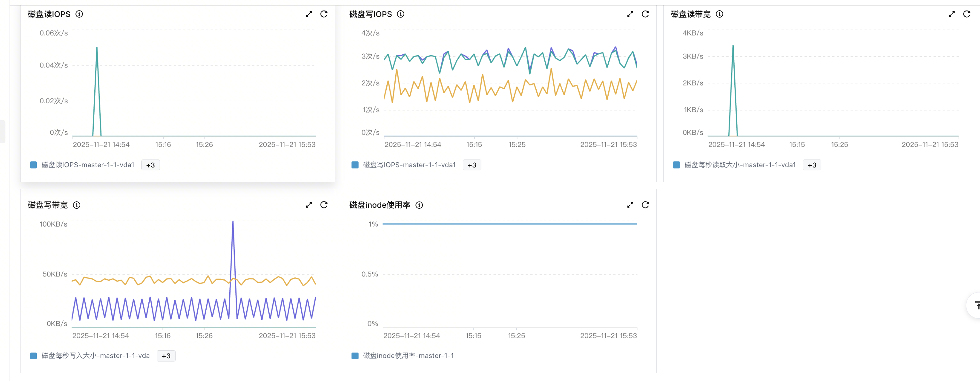Expand +3 more legends in 磁盘写IOPS
Screen dimensions: 980x381
472,165
